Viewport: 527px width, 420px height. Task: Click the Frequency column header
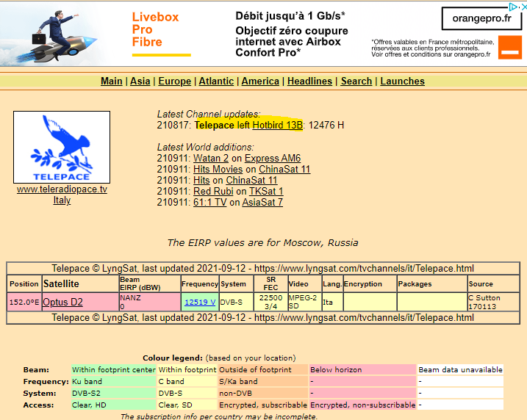(x=200, y=284)
